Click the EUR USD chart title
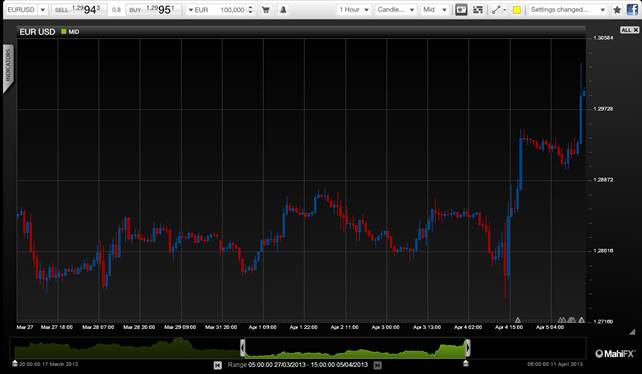This screenshot has height=374, width=642. click(x=37, y=32)
